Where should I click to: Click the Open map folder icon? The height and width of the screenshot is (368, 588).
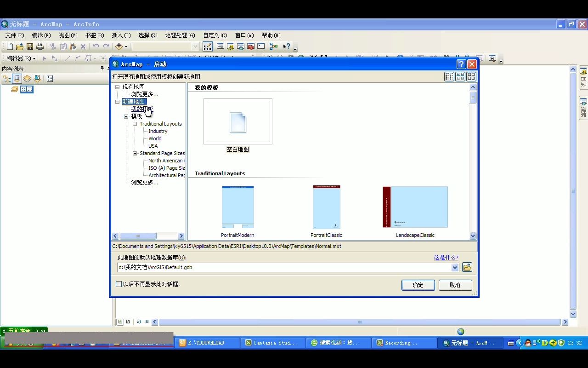(x=20, y=46)
